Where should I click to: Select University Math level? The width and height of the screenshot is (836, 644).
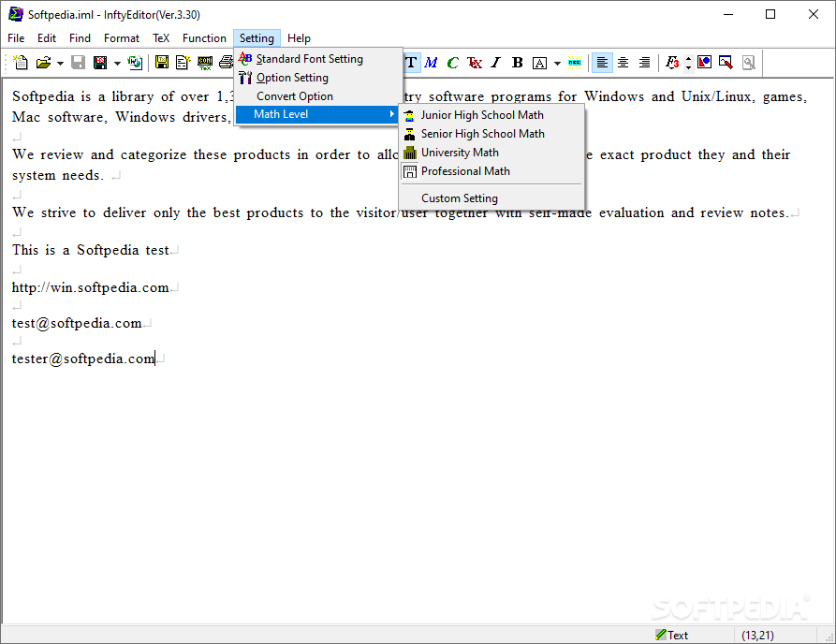tap(491, 153)
